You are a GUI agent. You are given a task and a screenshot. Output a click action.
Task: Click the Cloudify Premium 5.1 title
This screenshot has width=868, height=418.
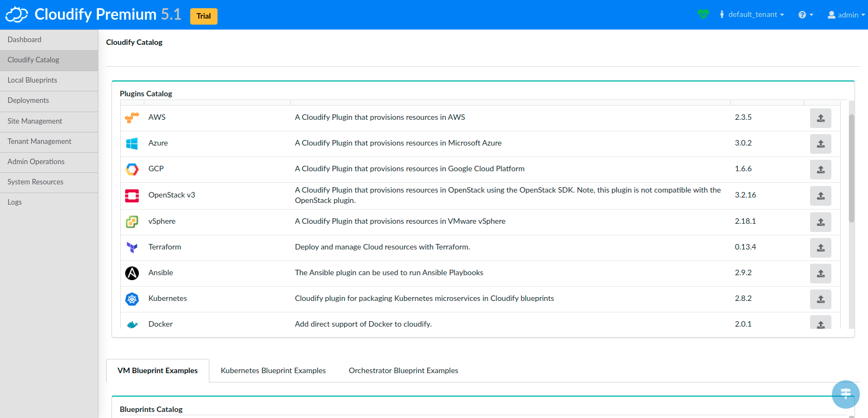click(108, 14)
